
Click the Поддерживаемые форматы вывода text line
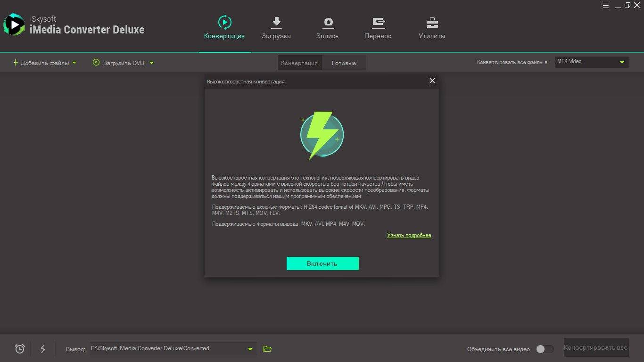289,224
